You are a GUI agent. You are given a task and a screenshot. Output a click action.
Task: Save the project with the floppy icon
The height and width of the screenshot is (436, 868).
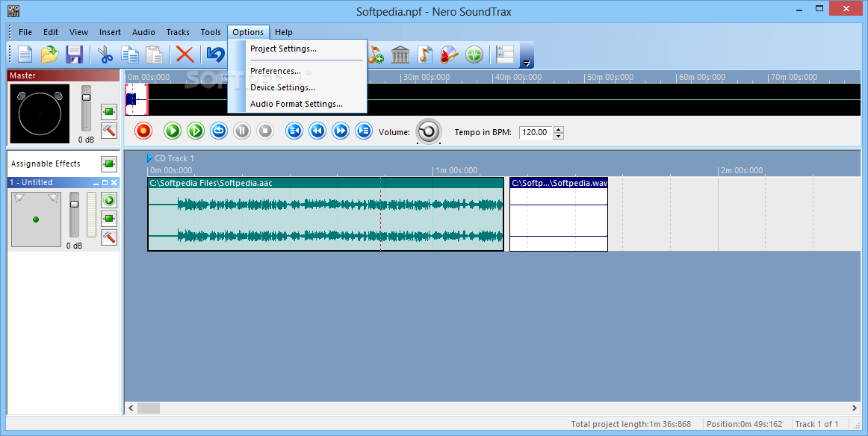[x=74, y=54]
